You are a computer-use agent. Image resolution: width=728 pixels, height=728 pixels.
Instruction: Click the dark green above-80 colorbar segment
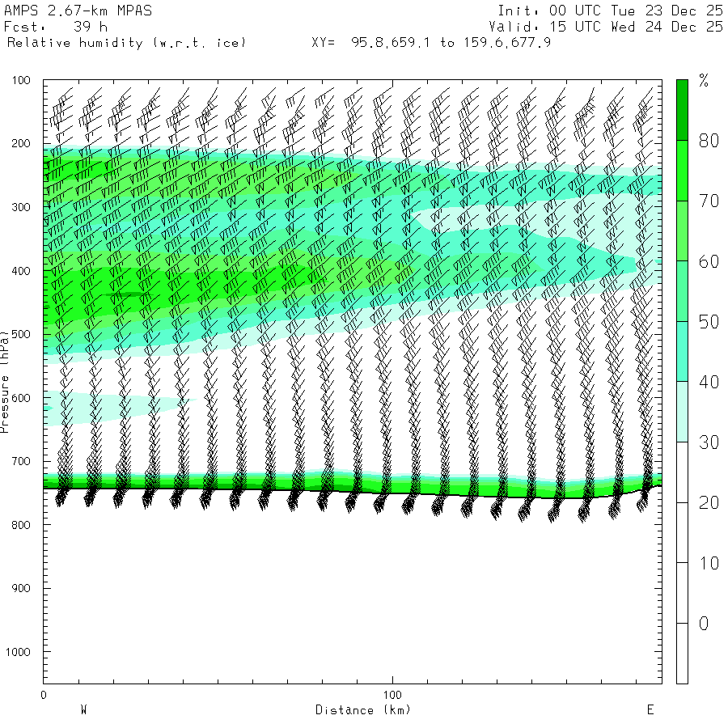[x=682, y=110]
